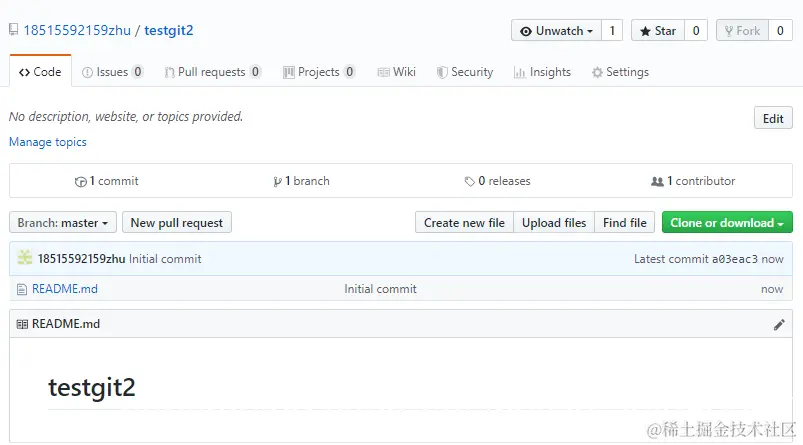
Task: View the 1 contributor page
Action: [x=693, y=181]
